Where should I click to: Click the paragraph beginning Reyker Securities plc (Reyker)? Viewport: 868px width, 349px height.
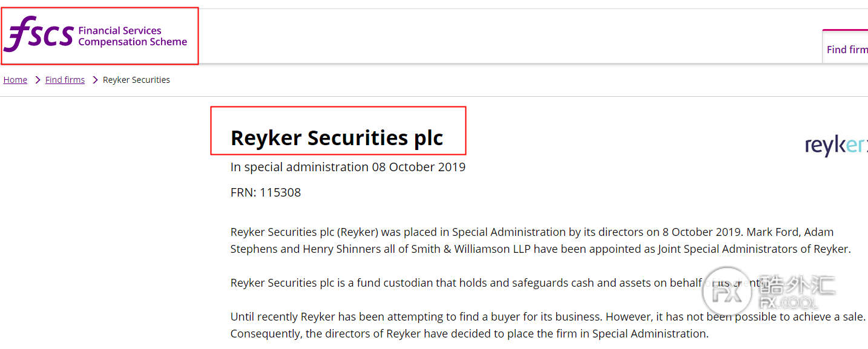pos(541,240)
